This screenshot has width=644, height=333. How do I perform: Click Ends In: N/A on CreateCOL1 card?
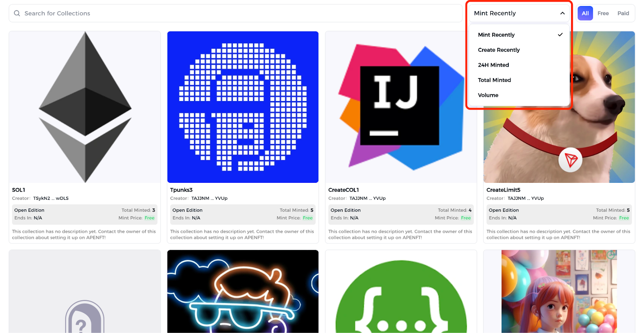point(345,218)
